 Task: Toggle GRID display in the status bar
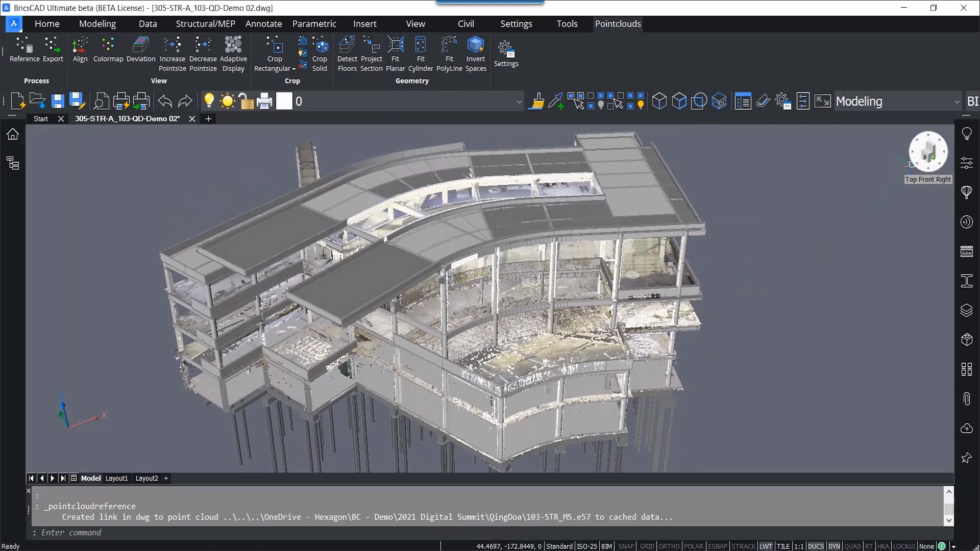[647, 546]
